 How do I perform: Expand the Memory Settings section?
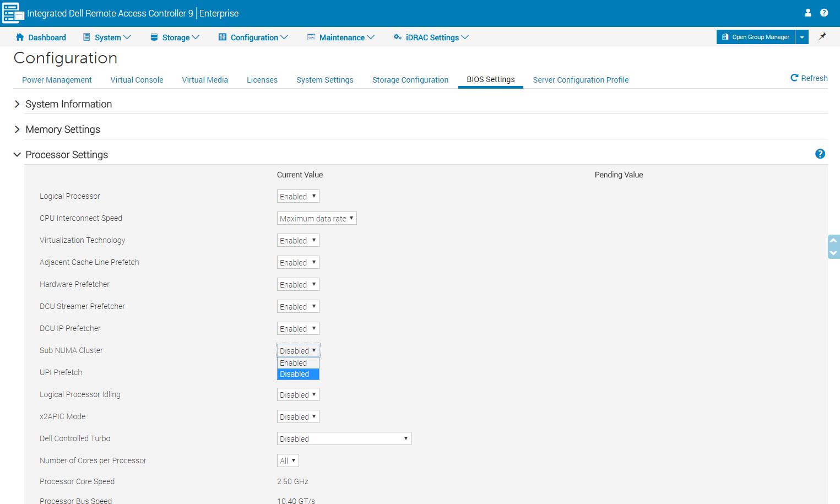point(17,129)
